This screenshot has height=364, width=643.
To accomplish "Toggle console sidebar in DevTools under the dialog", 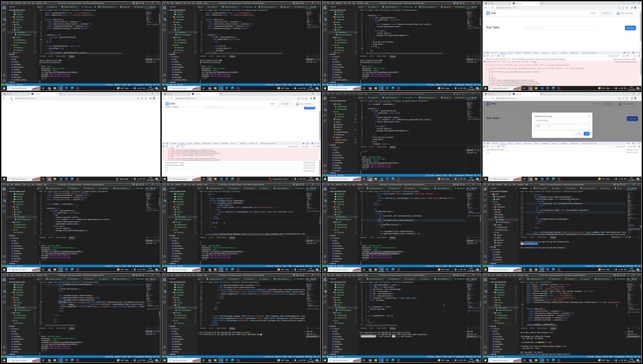I will [x=484, y=147].
